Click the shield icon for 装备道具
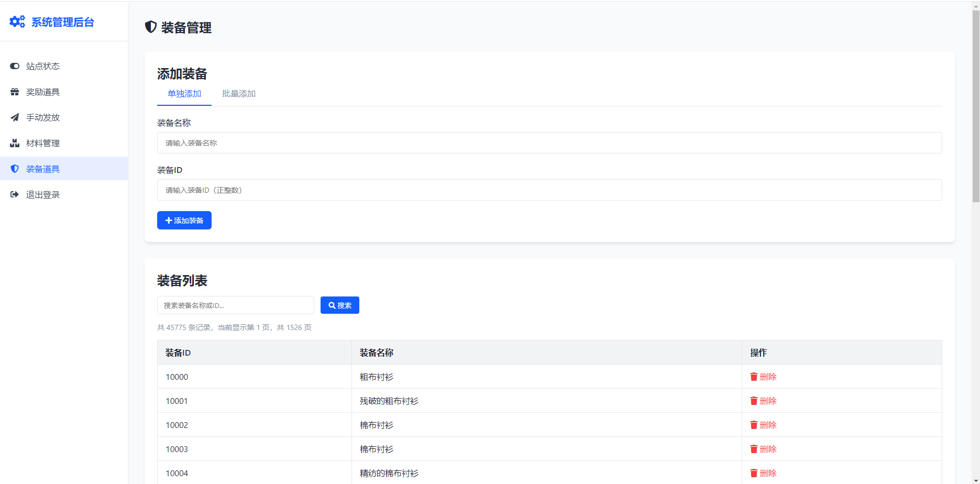The image size is (980, 484). (x=15, y=169)
